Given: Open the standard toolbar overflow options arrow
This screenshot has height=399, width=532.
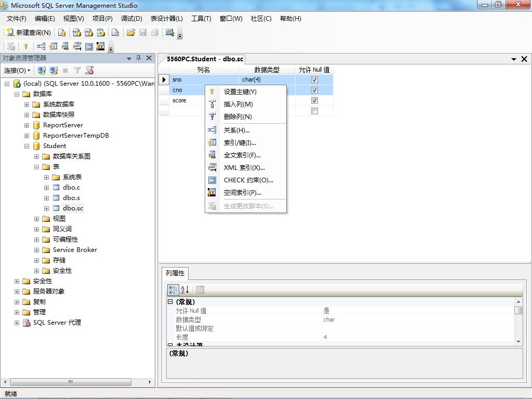Looking at the screenshot, I should [x=180, y=35].
